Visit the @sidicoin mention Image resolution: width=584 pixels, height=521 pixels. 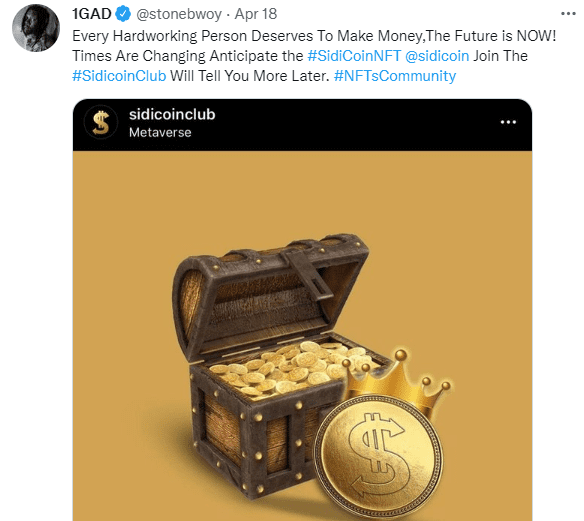coord(437,56)
